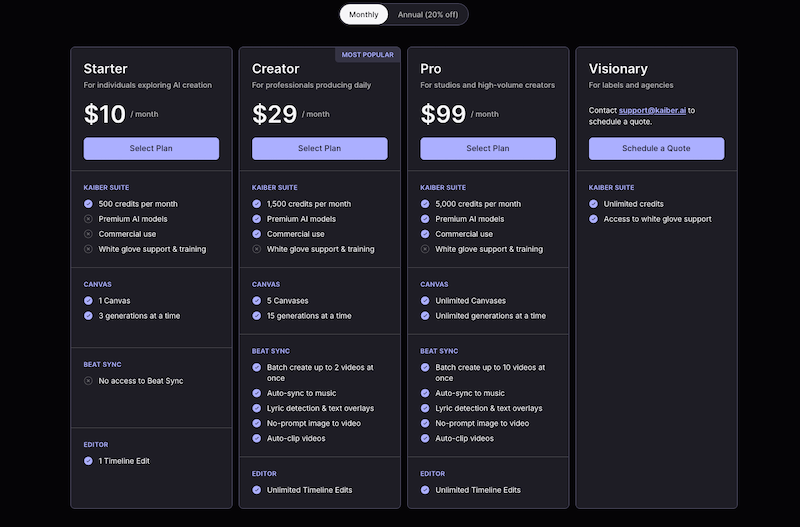The image size is (800, 527).
Task: Click check icon beside 3 generations at a time
Action: 88,316
